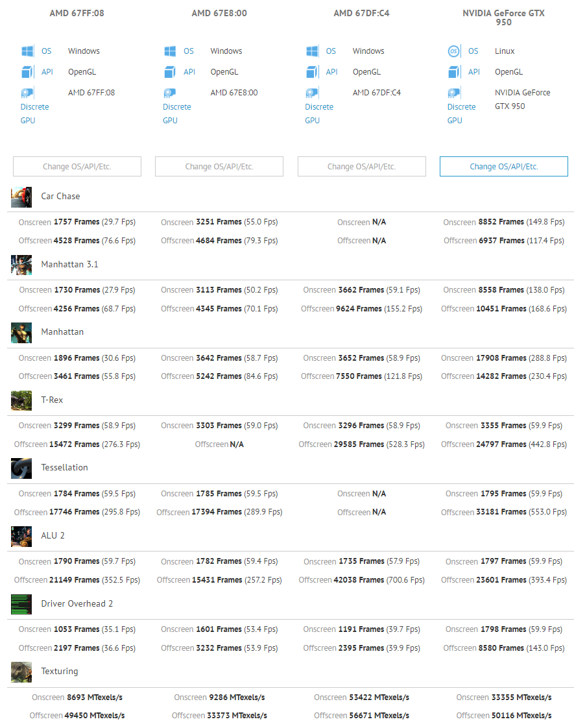Click Change OS/API/Etc. for AMD 67E8:00
The image size is (574, 728).
[219, 166]
